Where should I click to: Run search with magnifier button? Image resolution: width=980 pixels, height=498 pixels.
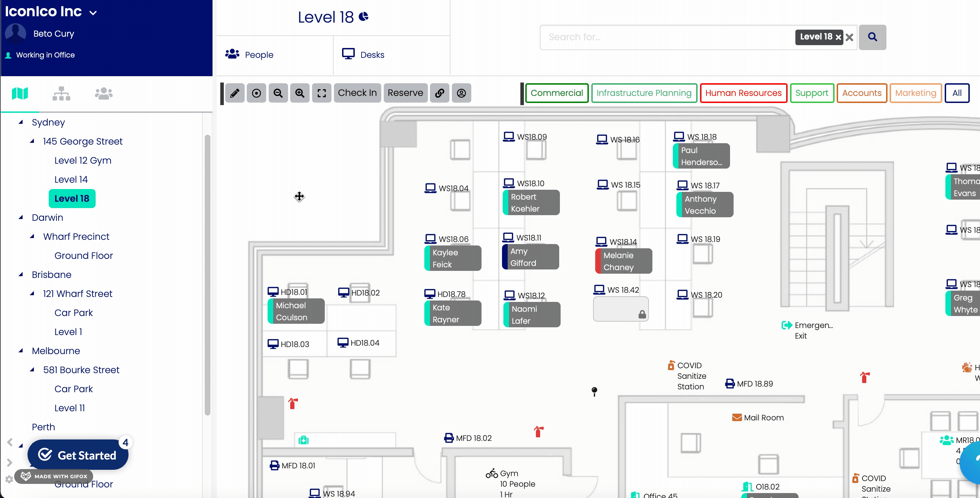click(872, 37)
